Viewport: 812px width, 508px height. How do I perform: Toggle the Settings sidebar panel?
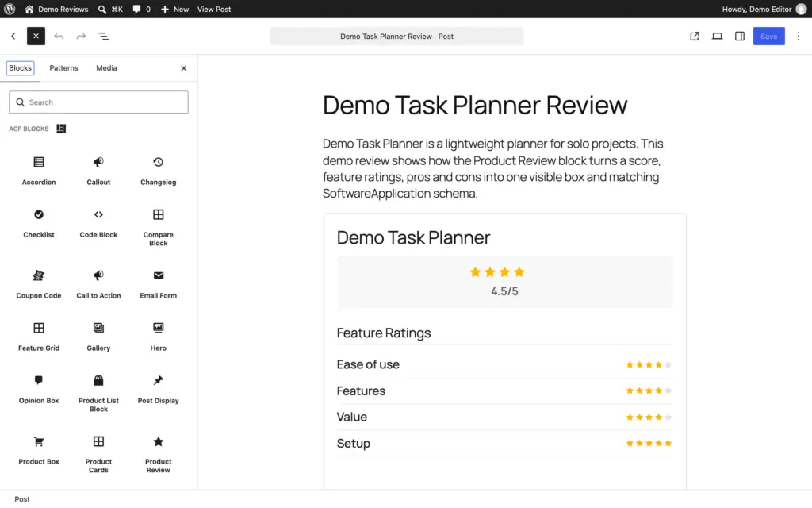[740, 37]
